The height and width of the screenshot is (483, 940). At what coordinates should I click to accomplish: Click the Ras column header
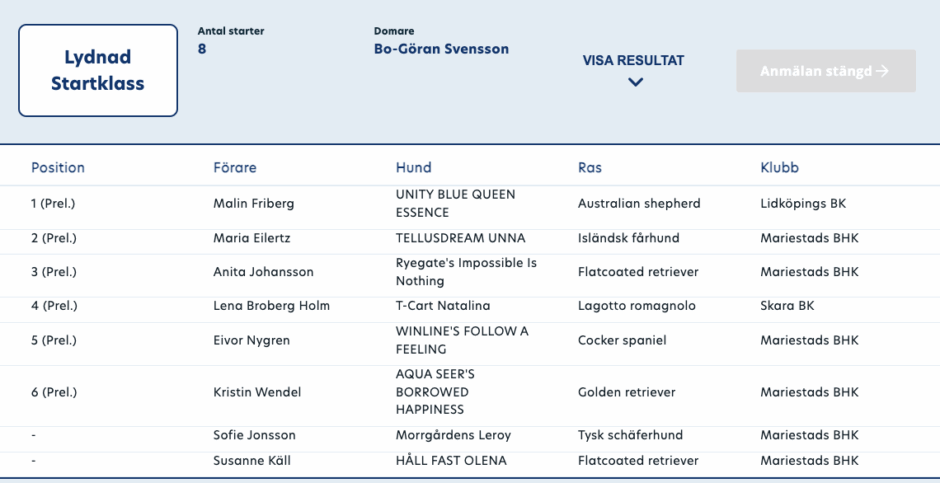click(x=590, y=167)
